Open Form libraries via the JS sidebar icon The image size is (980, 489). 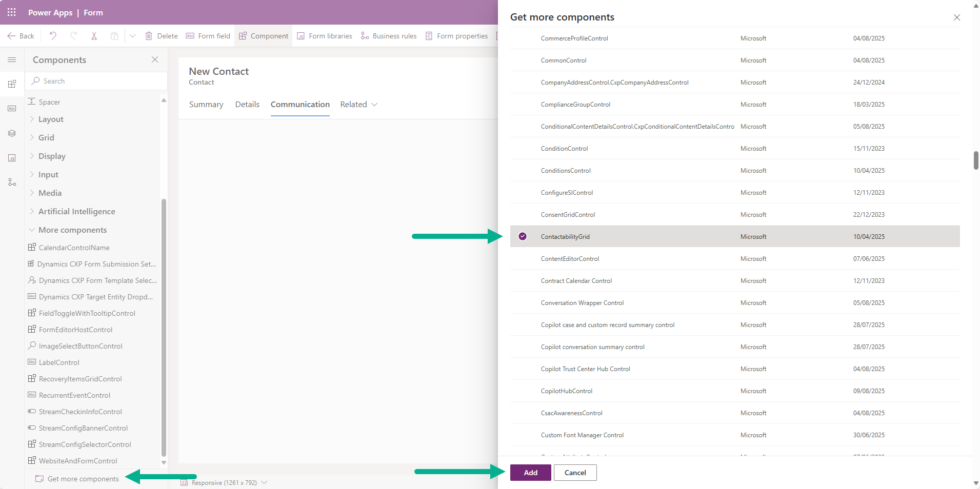coord(12,158)
